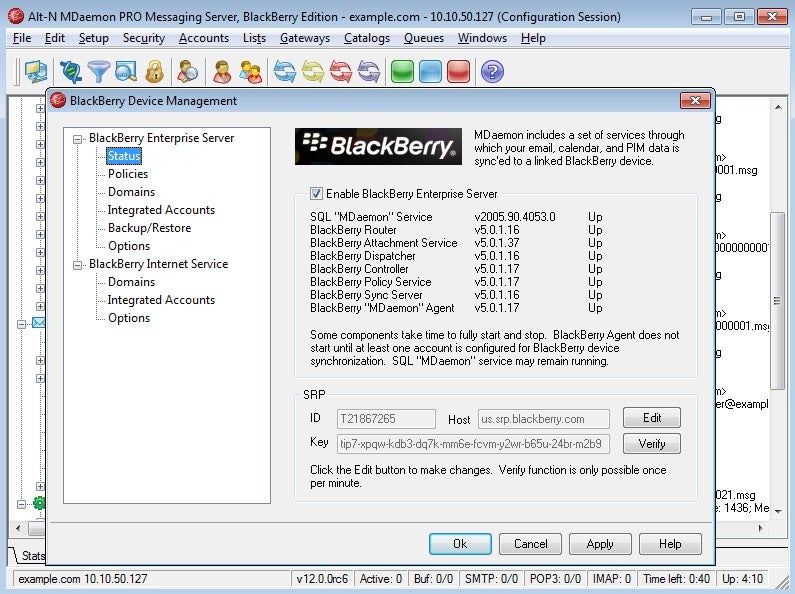
Task: Select Options under BlackBerry Internet Service
Action: [x=129, y=318]
